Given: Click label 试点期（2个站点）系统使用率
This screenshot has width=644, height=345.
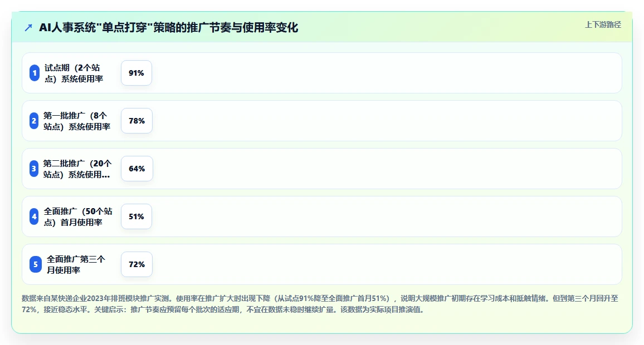Looking at the screenshot, I should point(74,73).
